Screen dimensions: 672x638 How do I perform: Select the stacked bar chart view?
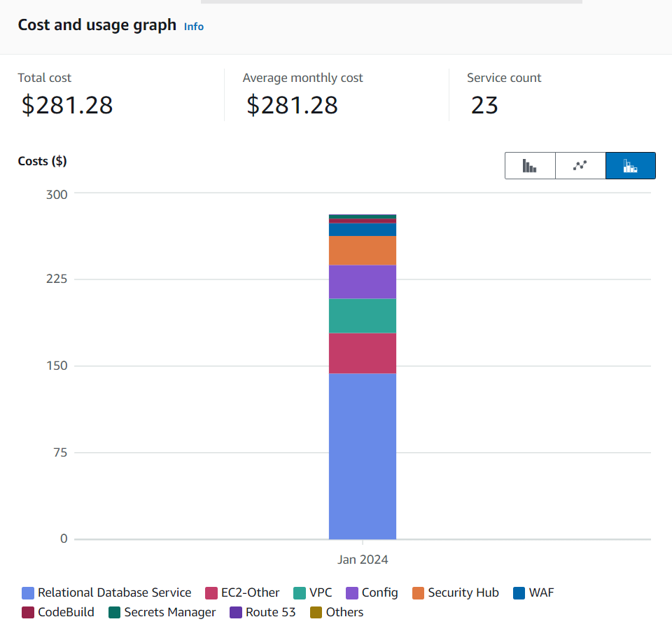(630, 166)
